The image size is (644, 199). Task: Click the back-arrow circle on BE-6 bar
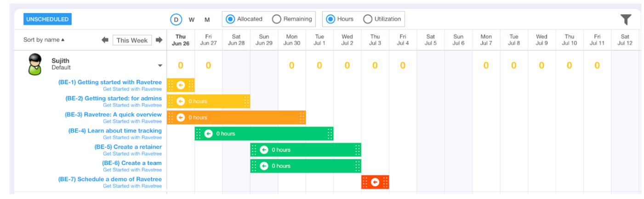click(x=264, y=166)
